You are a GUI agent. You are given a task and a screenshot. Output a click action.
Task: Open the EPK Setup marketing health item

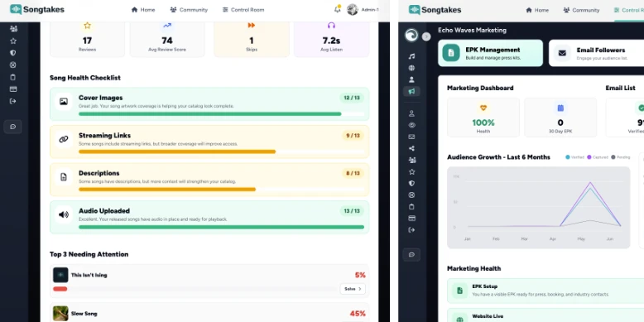coord(545,291)
